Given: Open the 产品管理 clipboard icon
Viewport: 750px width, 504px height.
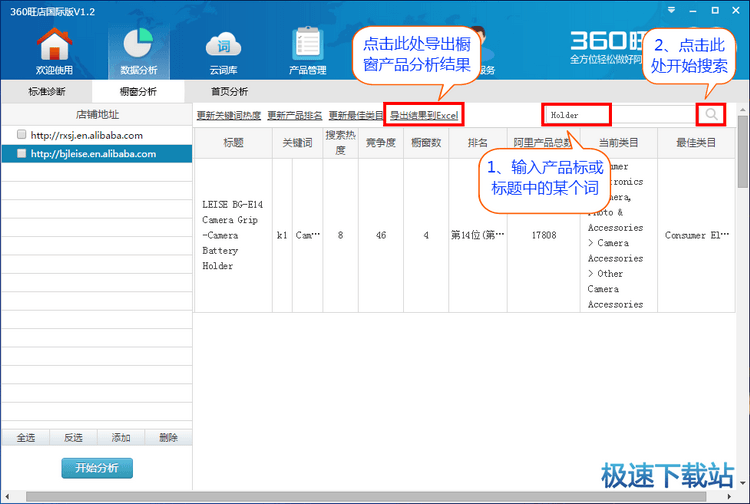Looking at the screenshot, I should pos(308,52).
